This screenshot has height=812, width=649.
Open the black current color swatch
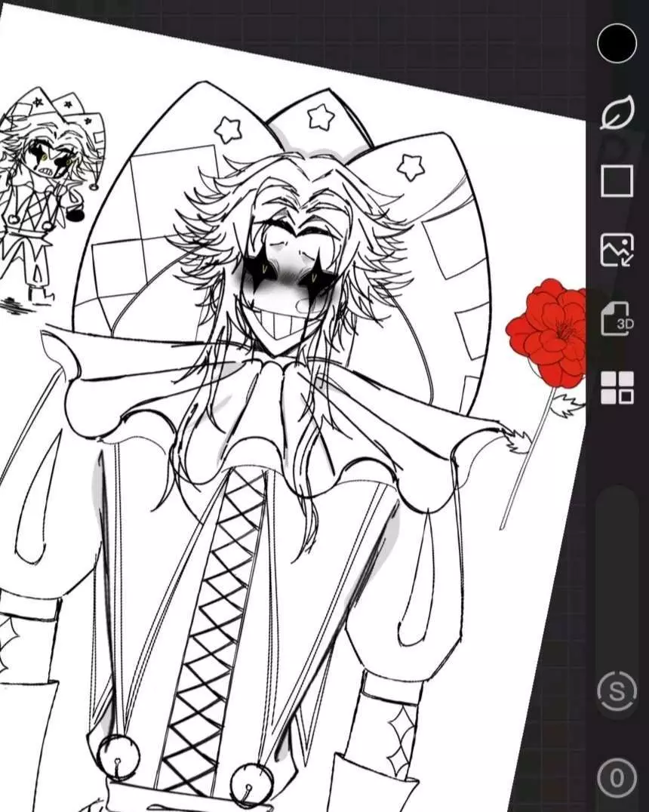point(617,43)
